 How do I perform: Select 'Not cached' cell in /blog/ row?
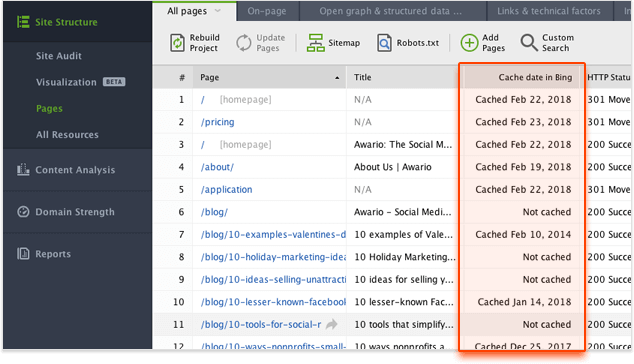[547, 212]
